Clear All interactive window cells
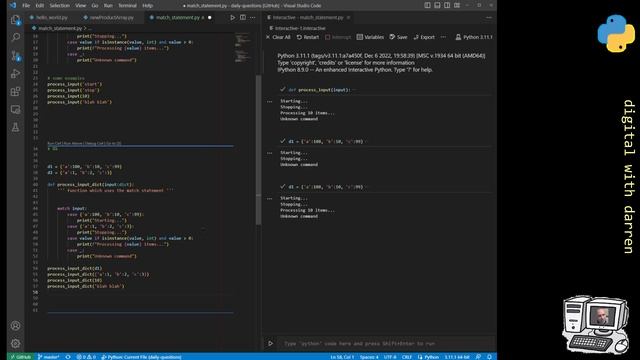The width and height of the screenshot is (640, 360). point(278,37)
